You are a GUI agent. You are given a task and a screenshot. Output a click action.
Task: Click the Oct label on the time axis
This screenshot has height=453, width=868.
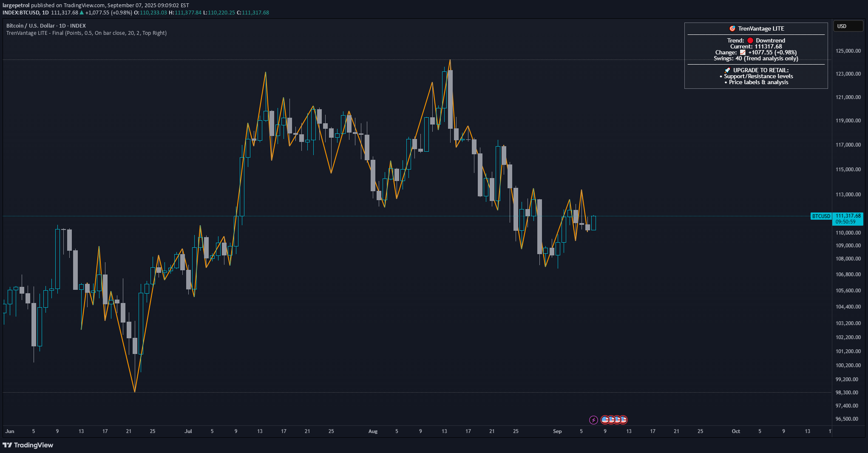pos(736,431)
